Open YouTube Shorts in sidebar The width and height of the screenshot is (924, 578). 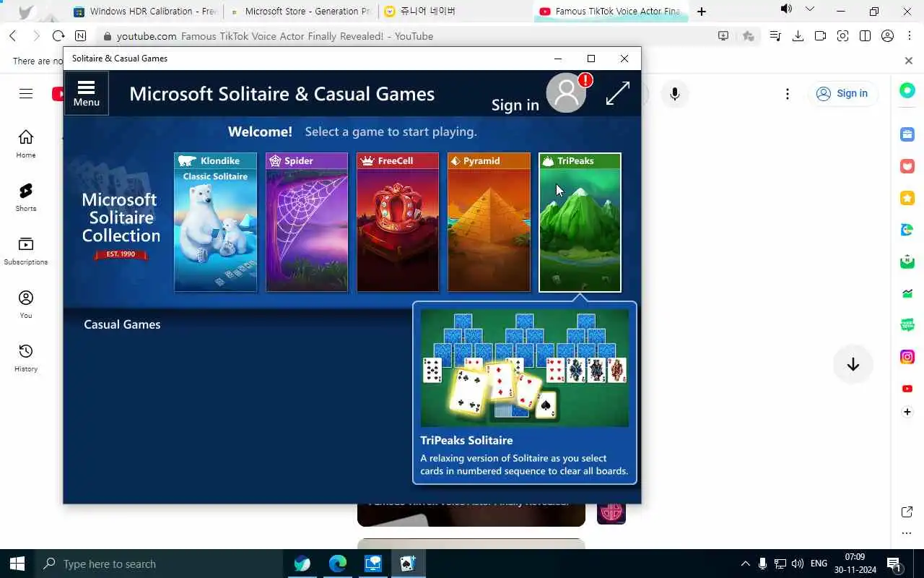(26, 197)
